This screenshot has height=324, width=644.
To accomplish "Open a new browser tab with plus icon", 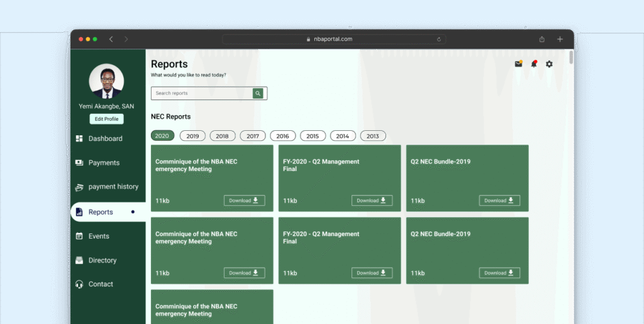I will pos(560,39).
